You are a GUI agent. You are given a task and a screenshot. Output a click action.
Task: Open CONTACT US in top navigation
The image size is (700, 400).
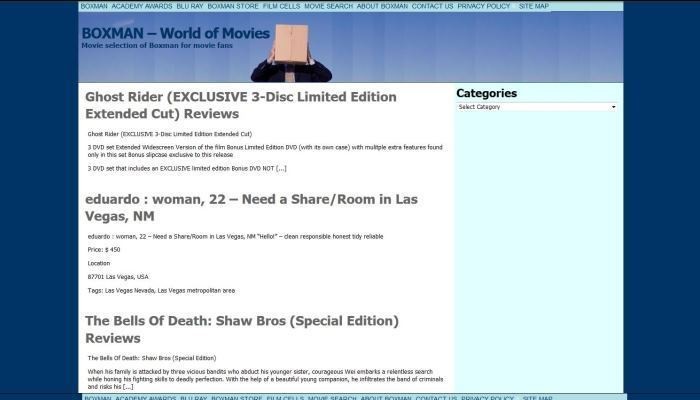(432, 6)
